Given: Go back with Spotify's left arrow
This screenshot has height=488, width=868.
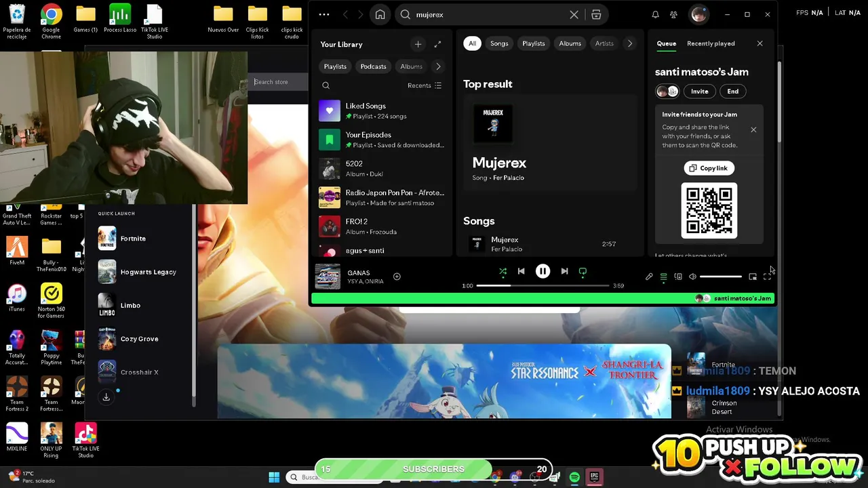Looking at the screenshot, I should tap(345, 14).
